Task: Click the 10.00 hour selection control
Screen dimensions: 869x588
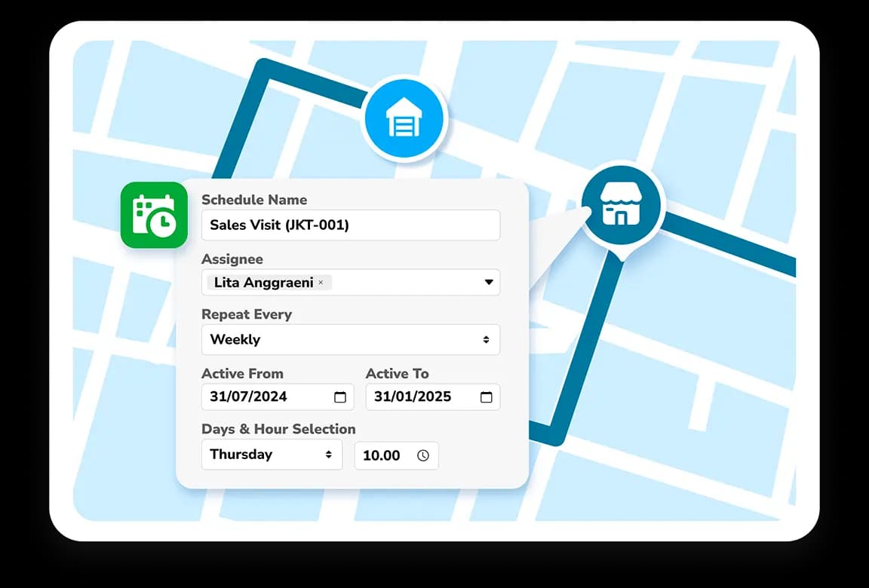Action: [396, 455]
